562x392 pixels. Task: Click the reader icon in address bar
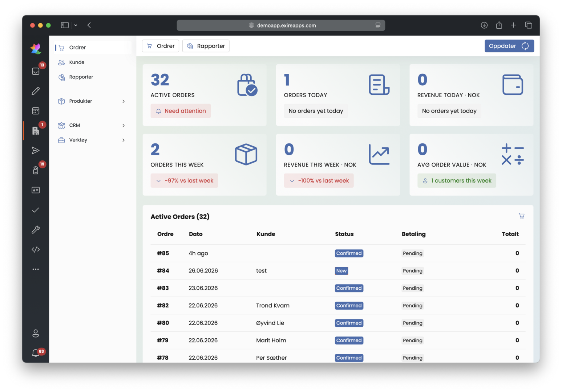(x=378, y=25)
